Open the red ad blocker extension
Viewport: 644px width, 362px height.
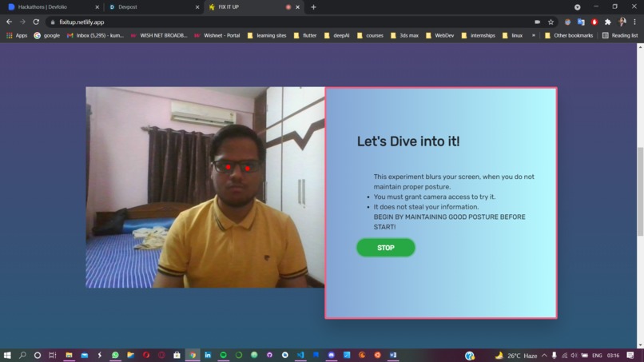[x=594, y=22]
